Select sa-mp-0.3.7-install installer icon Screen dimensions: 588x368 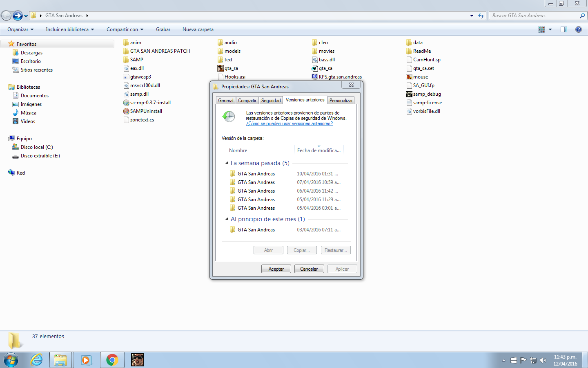tap(126, 103)
